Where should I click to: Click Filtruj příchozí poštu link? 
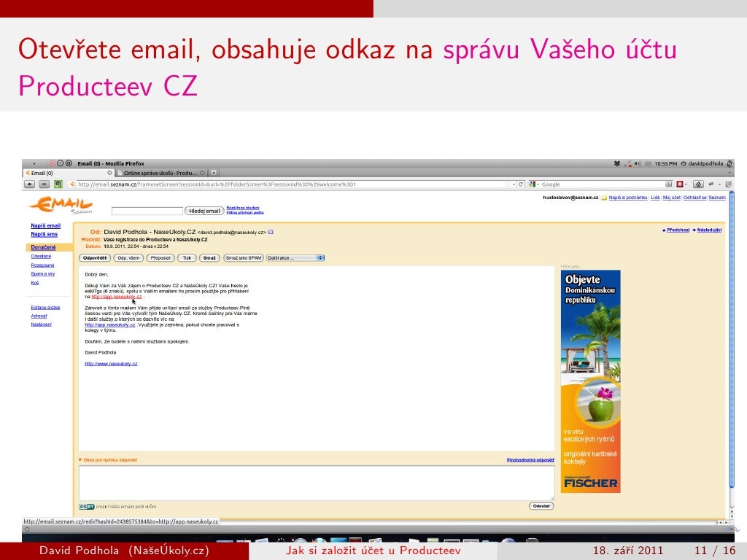[x=245, y=212]
